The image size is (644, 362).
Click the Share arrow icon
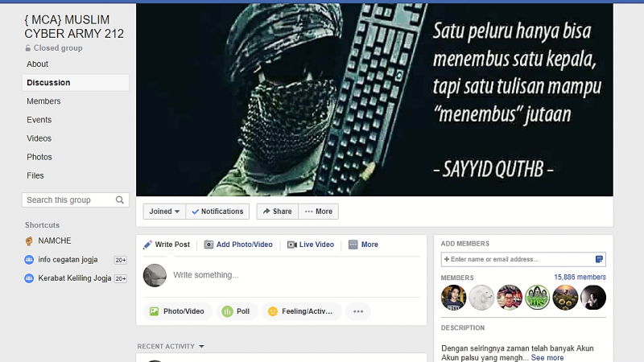click(266, 211)
